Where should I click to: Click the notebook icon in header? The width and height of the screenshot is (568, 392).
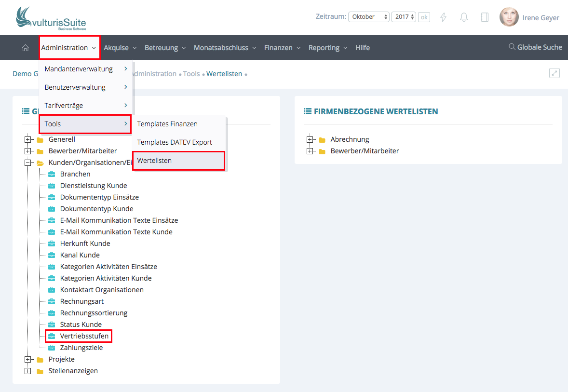click(x=485, y=17)
